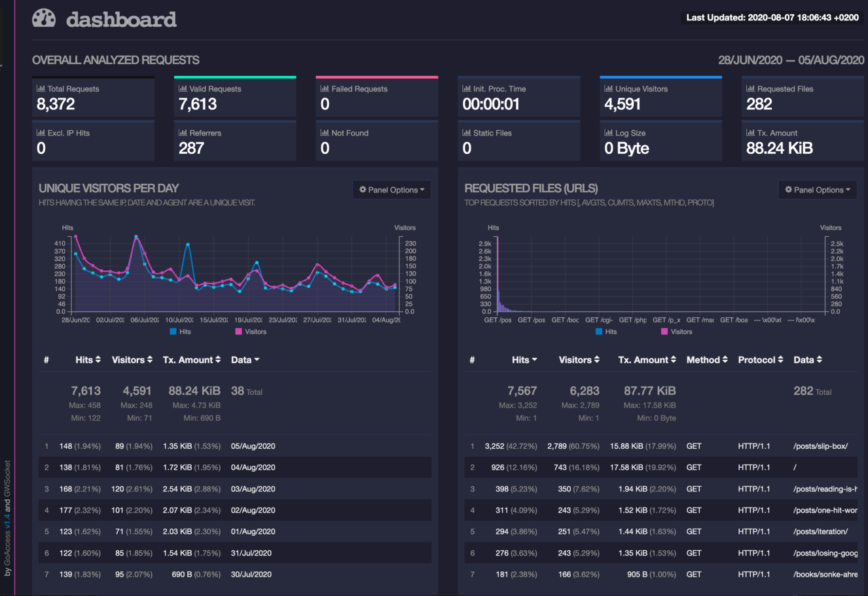Click the 148 (1.94%) hits cell
The width and height of the screenshot is (868, 596).
[80, 446]
